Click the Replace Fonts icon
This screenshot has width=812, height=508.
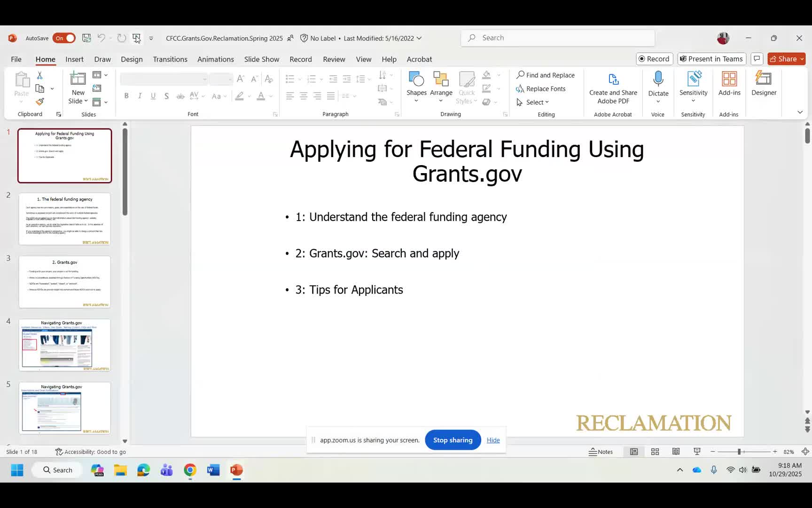point(541,88)
